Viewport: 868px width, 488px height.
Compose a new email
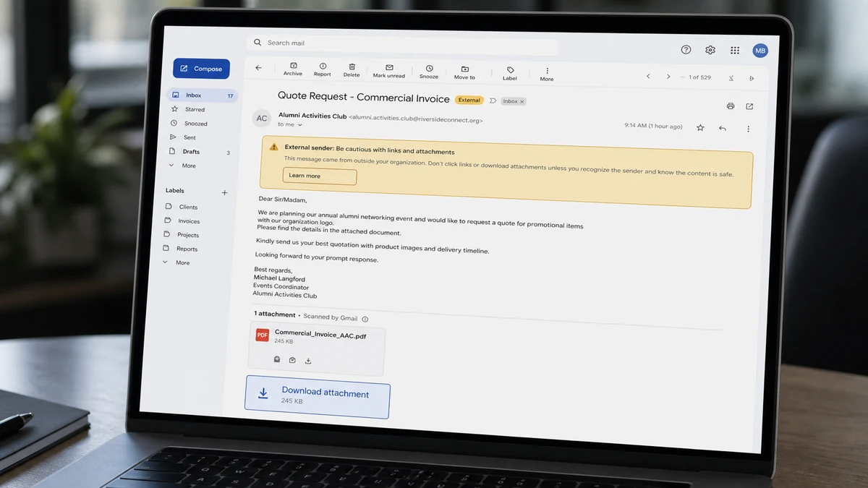pos(201,69)
